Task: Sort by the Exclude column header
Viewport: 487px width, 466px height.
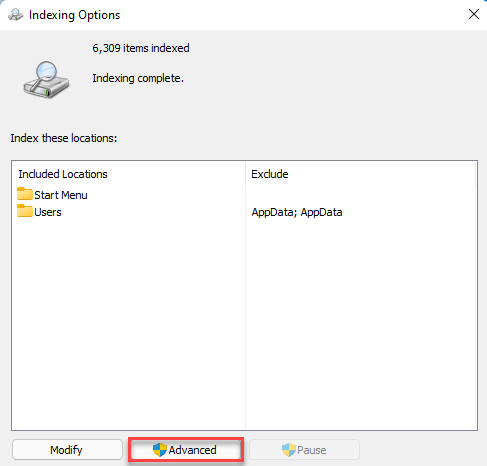Action: pyautogui.click(x=270, y=174)
